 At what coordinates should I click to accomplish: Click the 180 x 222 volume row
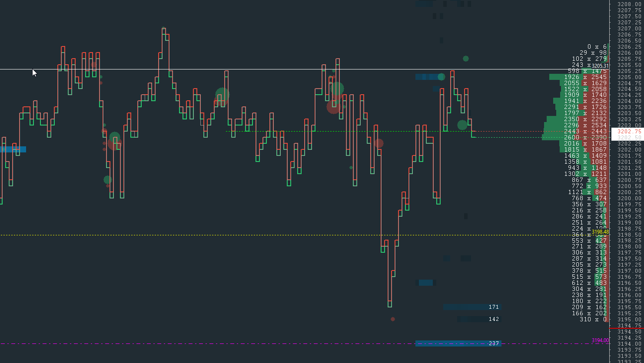(x=590, y=301)
